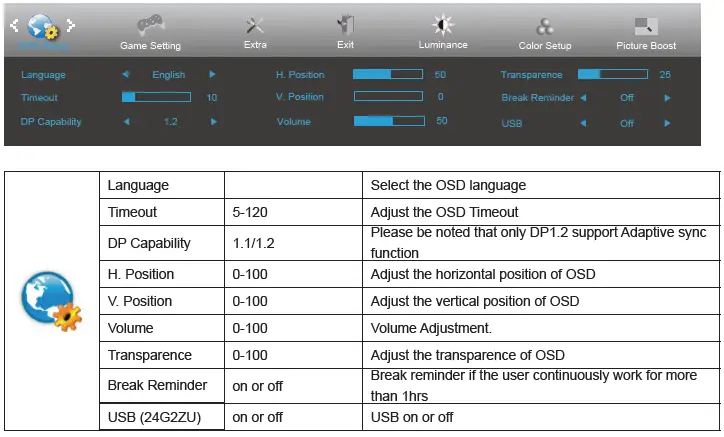The width and height of the screenshot is (724, 437).
Task: Toggle USB setting with its right arrow
Action: point(667,123)
